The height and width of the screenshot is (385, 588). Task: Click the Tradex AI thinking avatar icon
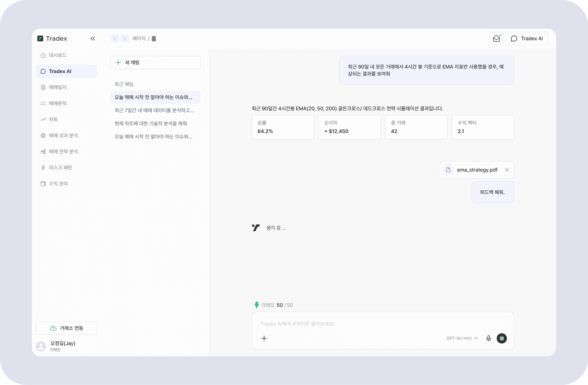tap(256, 228)
